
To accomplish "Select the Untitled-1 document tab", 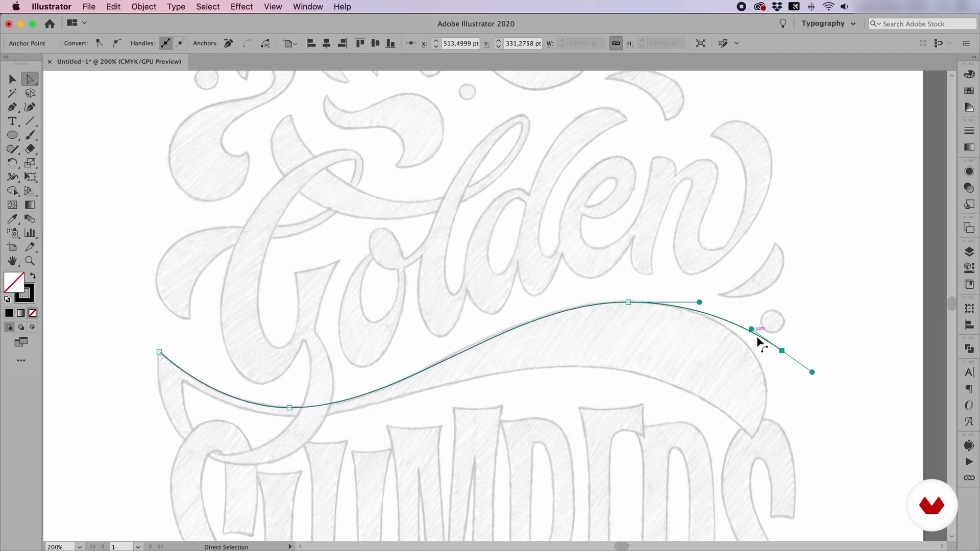I will point(119,62).
